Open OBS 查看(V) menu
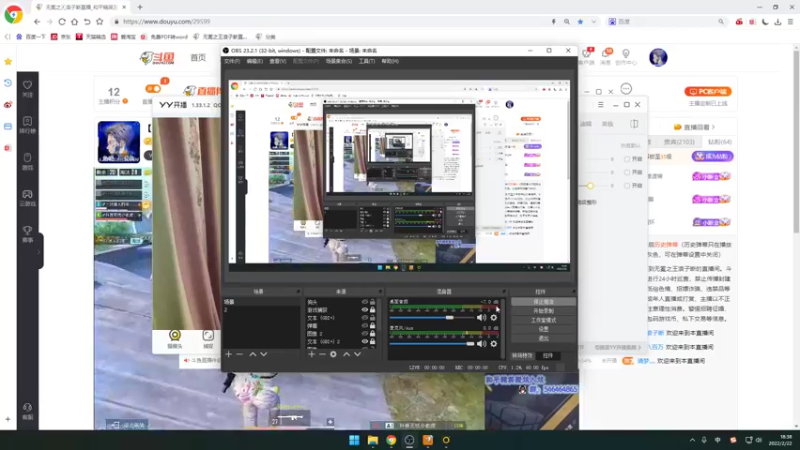This screenshot has height=450, width=800. (x=278, y=61)
